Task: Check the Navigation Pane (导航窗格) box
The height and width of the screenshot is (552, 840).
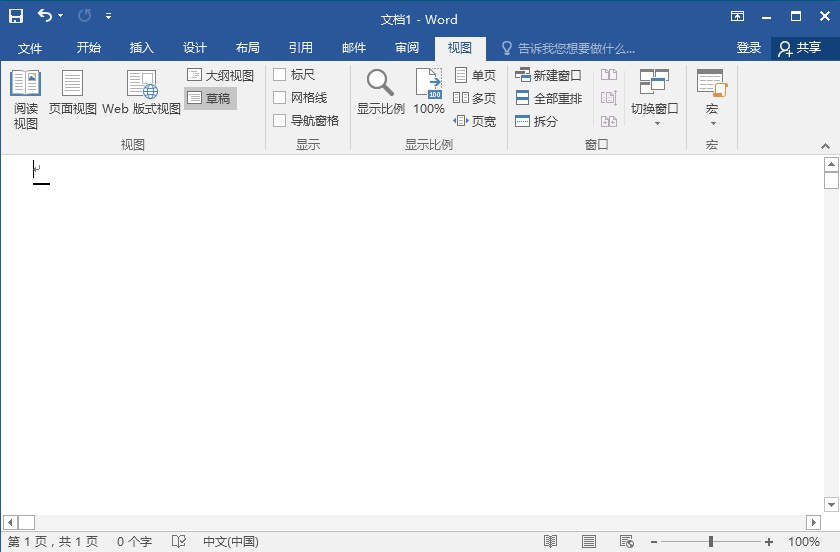Action: [x=280, y=121]
